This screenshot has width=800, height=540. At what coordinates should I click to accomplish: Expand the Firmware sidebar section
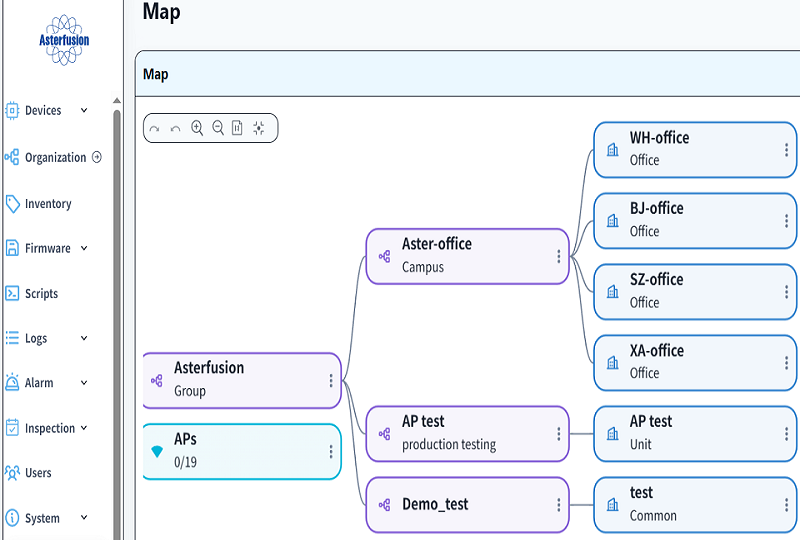(x=84, y=248)
